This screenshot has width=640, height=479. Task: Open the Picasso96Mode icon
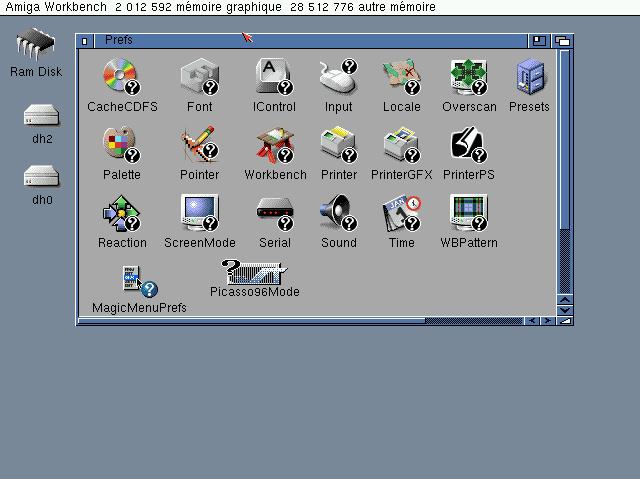[x=254, y=272]
